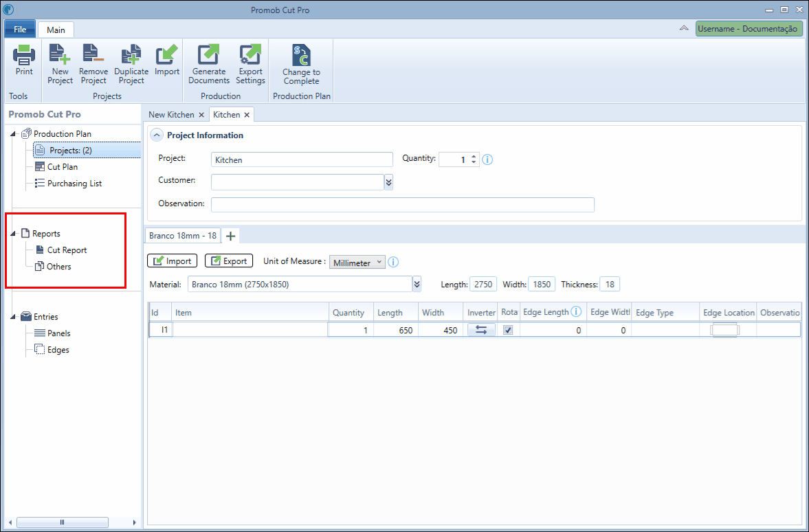Click the Print tool icon

pyautogui.click(x=24, y=55)
